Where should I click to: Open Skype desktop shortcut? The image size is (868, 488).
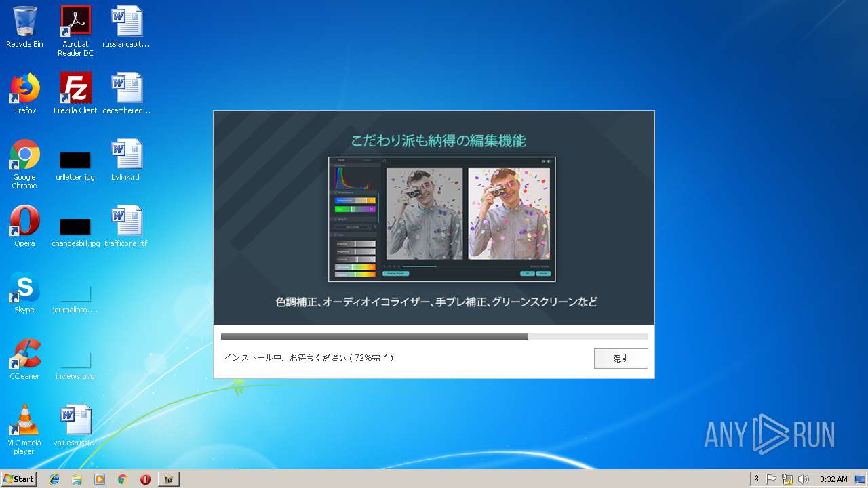24,293
